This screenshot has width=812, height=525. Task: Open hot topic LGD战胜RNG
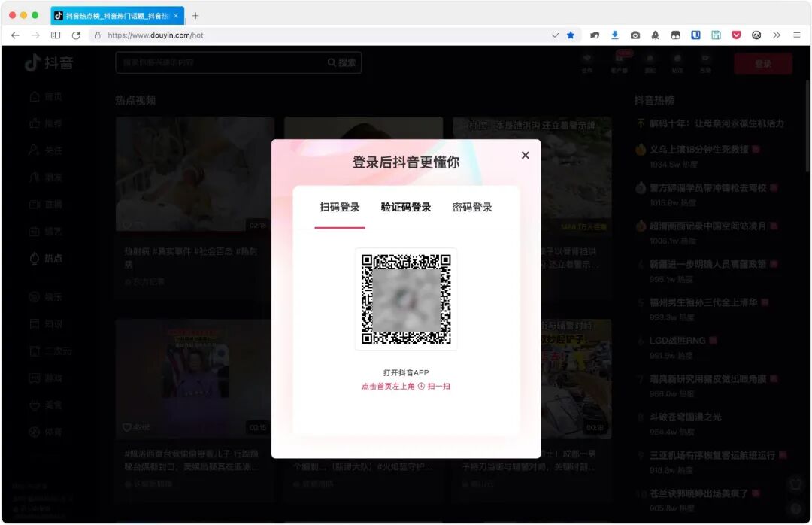click(x=677, y=341)
